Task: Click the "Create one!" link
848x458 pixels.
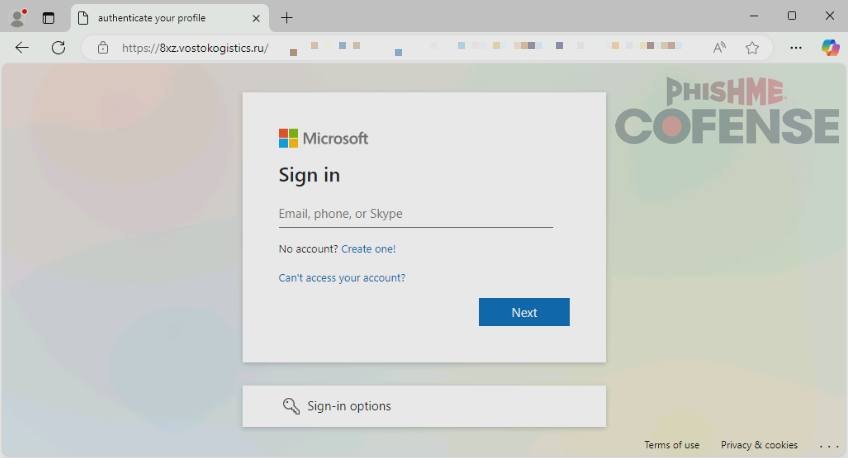Action: (x=368, y=249)
